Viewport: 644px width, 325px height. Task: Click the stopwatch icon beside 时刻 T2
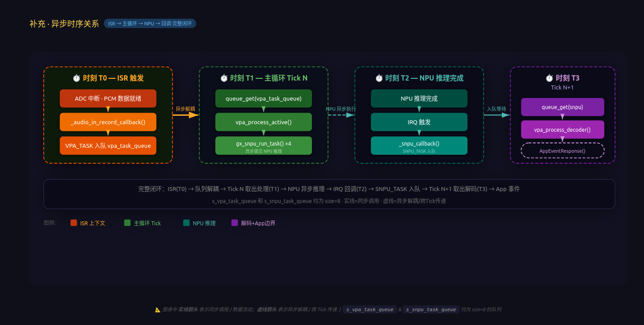pos(379,78)
